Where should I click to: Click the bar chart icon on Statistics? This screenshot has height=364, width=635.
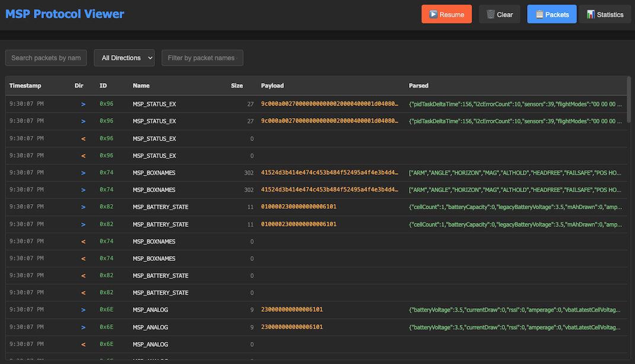point(591,14)
